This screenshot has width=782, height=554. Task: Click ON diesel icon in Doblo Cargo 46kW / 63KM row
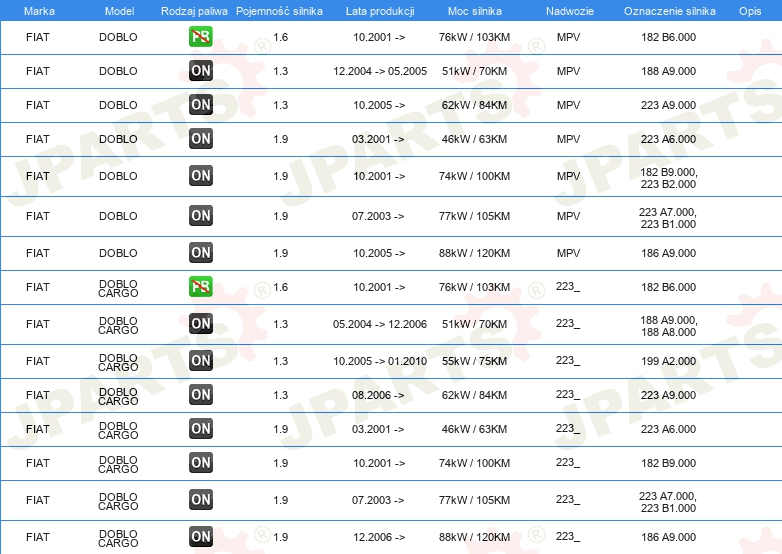click(200, 428)
